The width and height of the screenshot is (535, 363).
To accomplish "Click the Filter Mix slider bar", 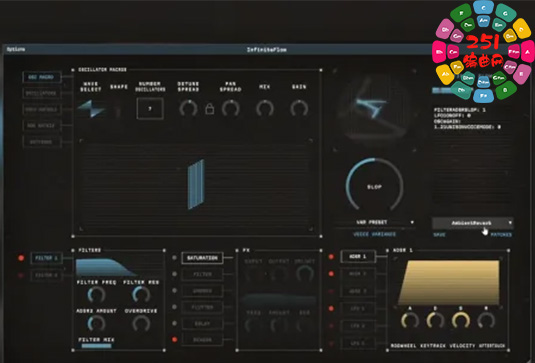I will [97, 346].
